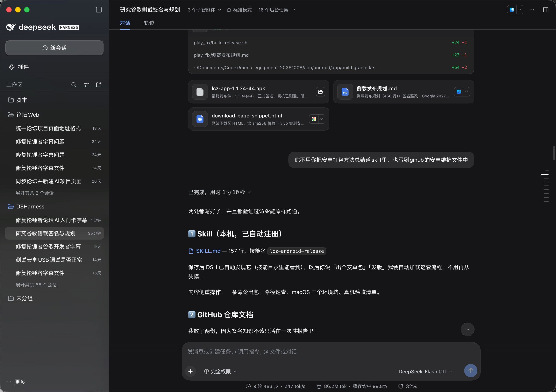
Task: Click the 标准模式 mode toggle
Action: tap(239, 10)
